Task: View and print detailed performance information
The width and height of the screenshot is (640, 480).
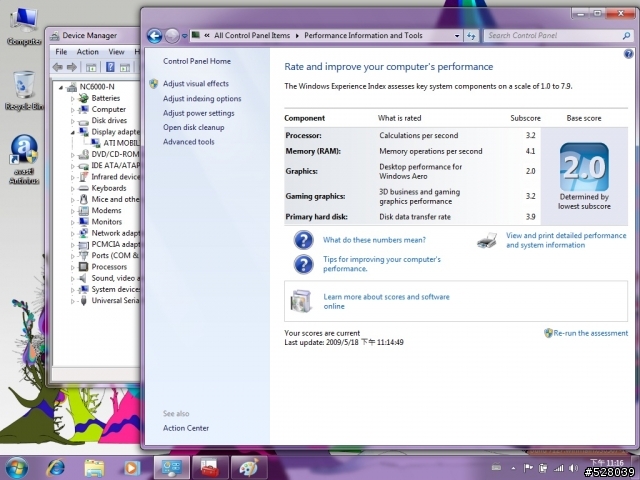Action: 566,240
